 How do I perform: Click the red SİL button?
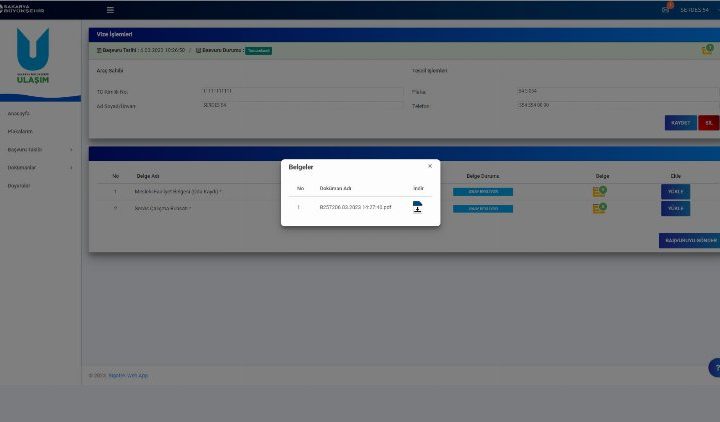[708, 123]
